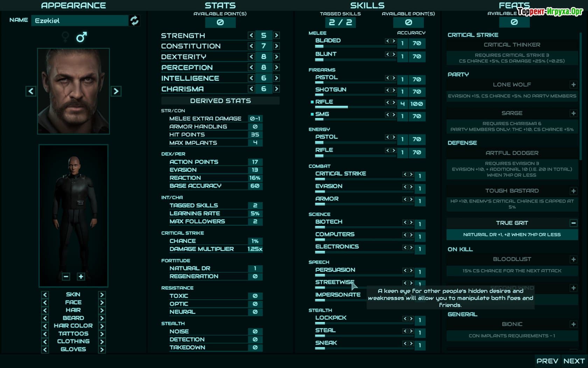The width and height of the screenshot is (588, 368).
Task: Switch to the previous portrait with left arrow
Action: (31, 91)
